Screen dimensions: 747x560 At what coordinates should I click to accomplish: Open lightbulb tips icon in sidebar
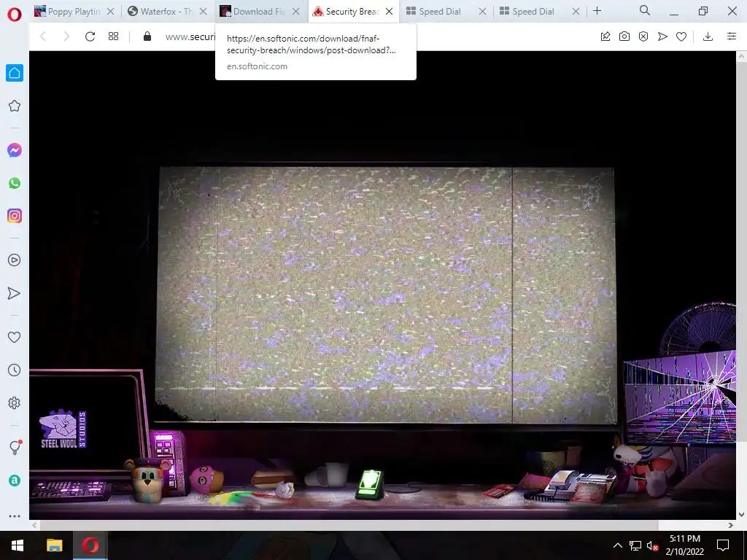(15, 447)
